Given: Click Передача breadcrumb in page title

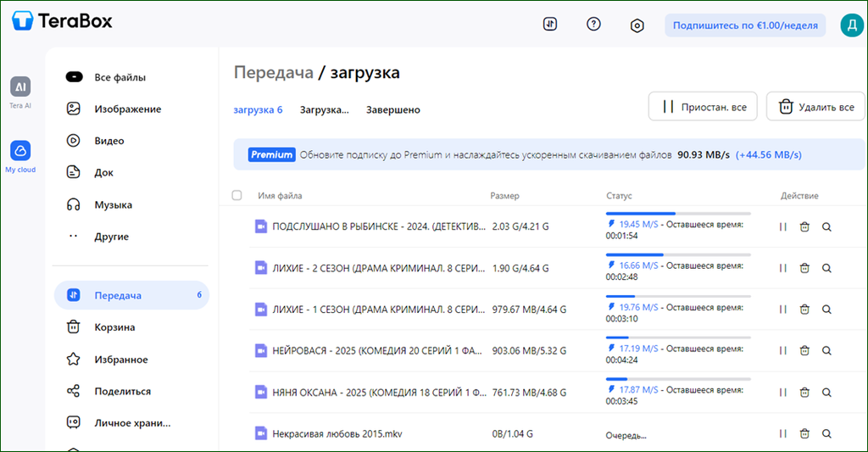Looking at the screenshot, I should (274, 73).
